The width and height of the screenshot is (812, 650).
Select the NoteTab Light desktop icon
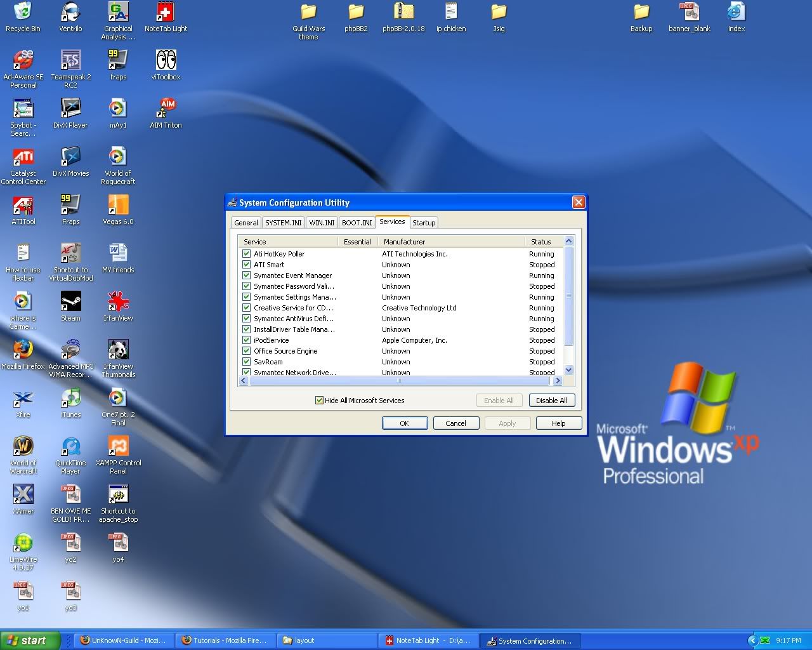click(166, 17)
